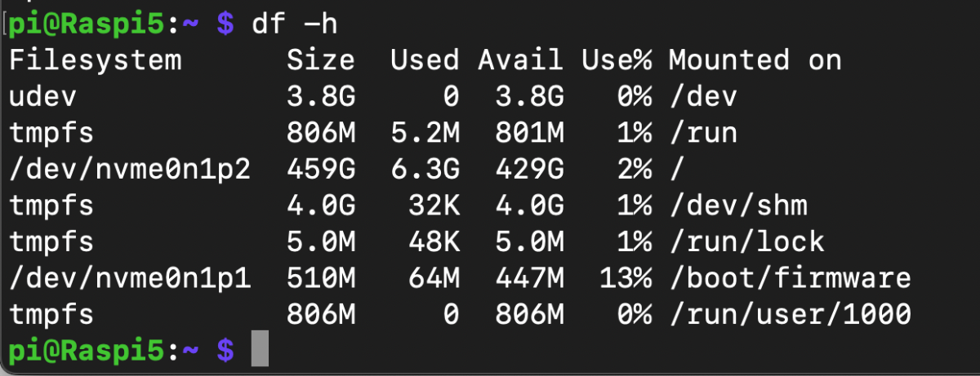Click the 'Used' column header

coord(425,60)
